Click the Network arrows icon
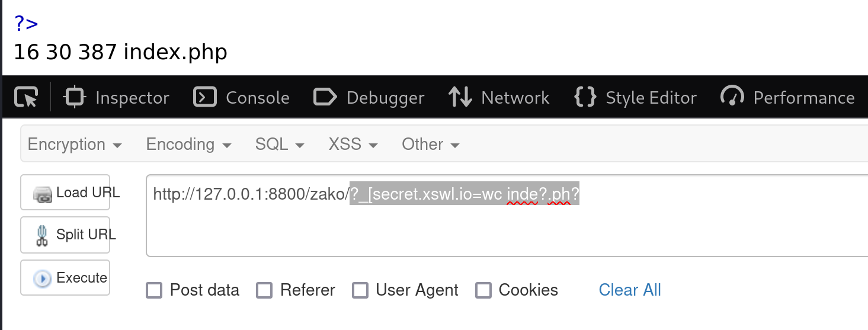The width and height of the screenshot is (868, 330). (x=460, y=97)
